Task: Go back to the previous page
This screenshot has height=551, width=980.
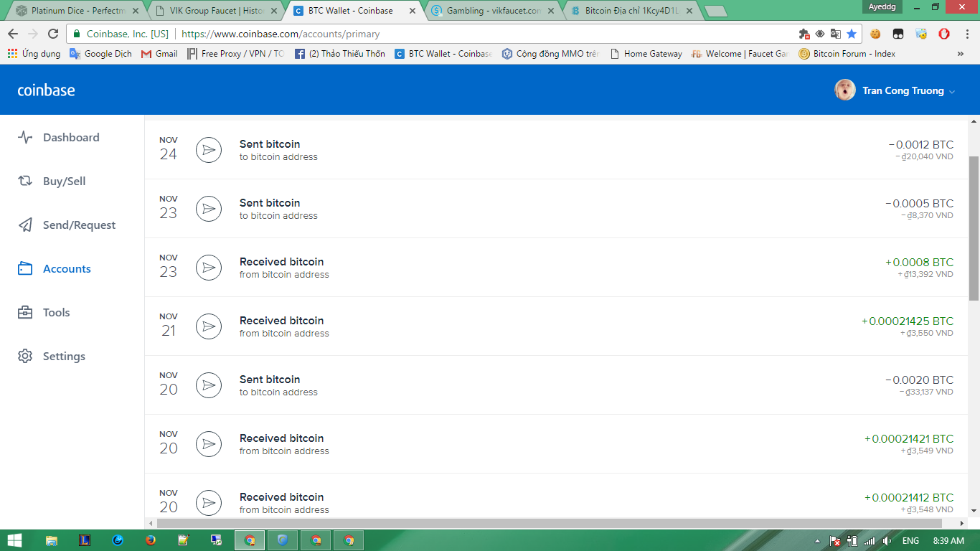Action: pyautogui.click(x=13, y=34)
